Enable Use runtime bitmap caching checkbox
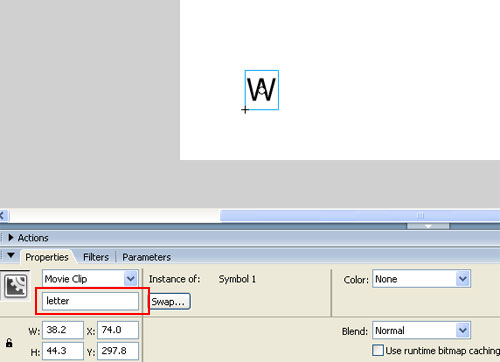The image size is (500, 362). click(378, 350)
